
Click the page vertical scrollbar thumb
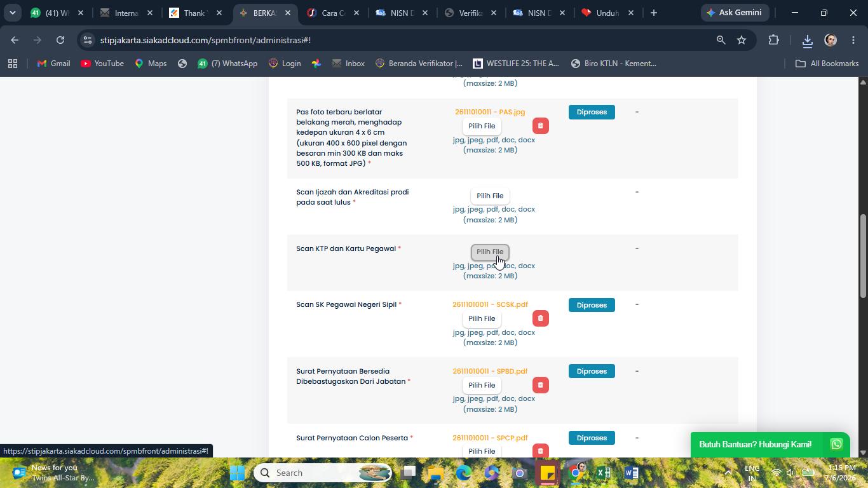[863, 256]
